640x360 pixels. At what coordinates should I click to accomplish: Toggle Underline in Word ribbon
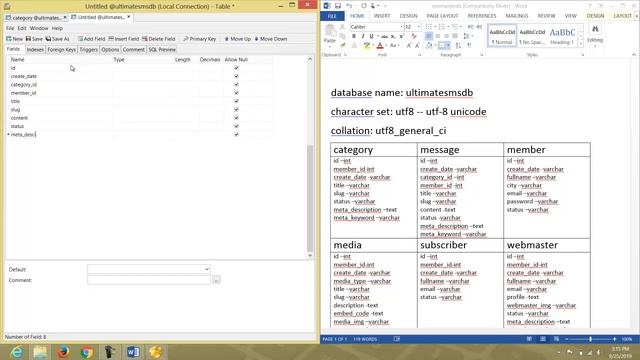click(x=371, y=36)
